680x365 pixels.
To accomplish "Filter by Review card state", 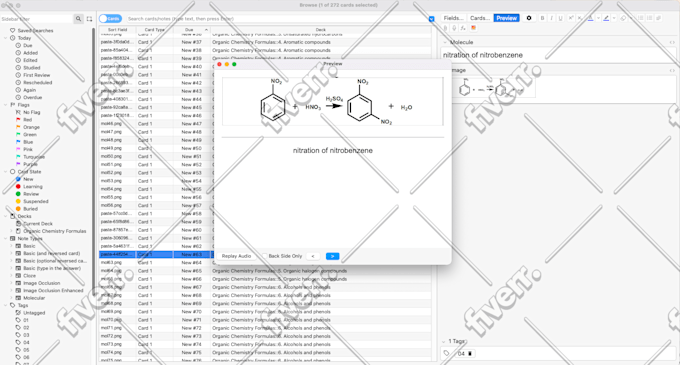I will click(31, 194).
